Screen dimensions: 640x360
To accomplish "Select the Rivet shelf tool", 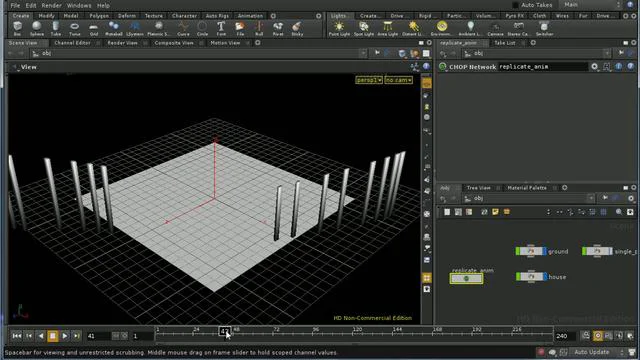I will click(278, 29).
